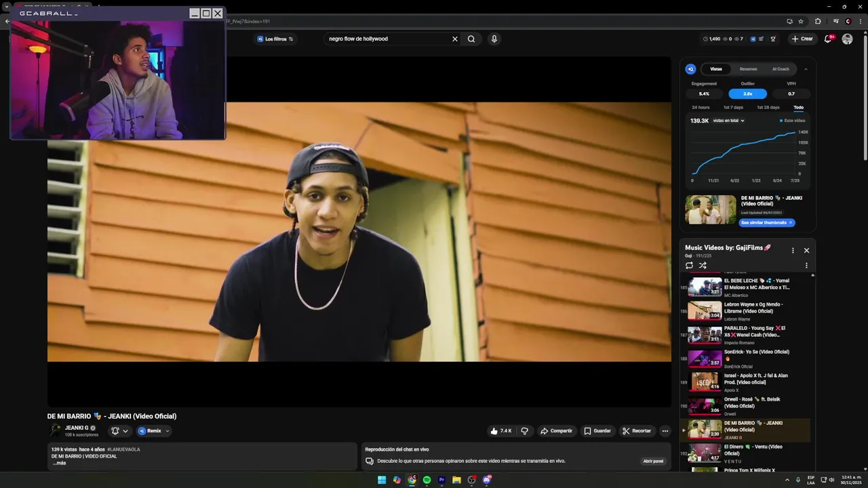Select the VPH 0.7 metric pill
The image size is (868, 488).
click(x=791, y=94)
